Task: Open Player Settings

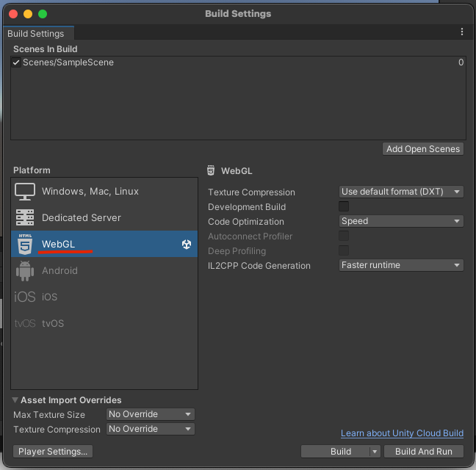Action: [x=53, y=452]
